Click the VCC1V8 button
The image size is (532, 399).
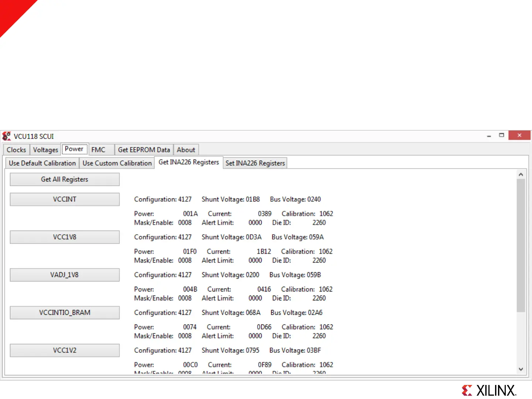tap(65, 237)
